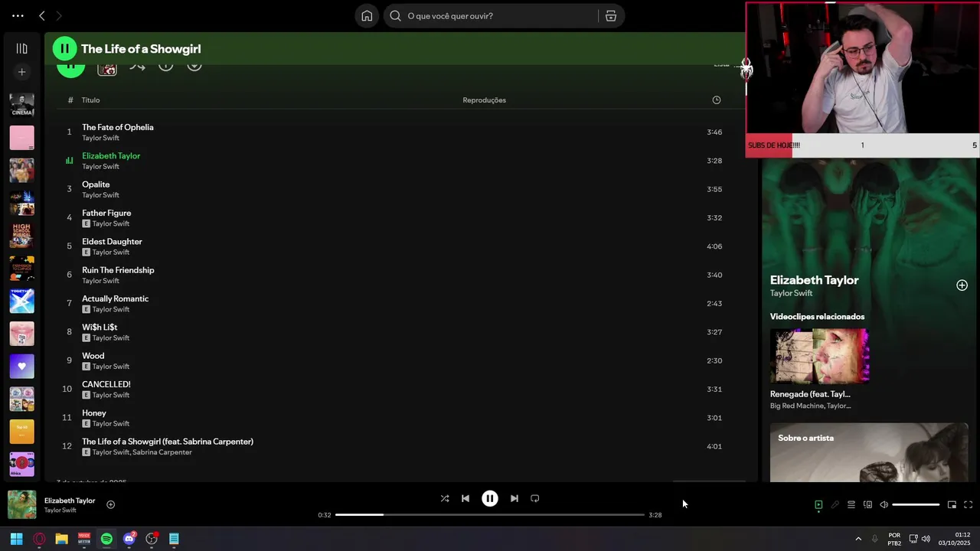Pause the album with the green header button

pos(64,48)
